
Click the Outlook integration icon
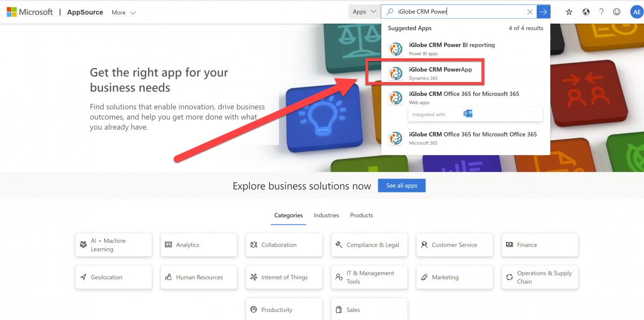point(468,114)
